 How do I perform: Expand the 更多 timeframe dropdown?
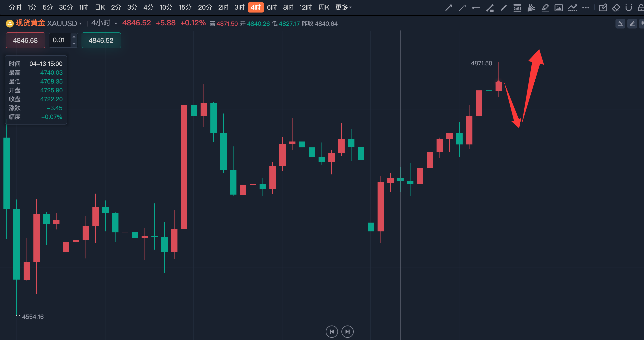343,8
